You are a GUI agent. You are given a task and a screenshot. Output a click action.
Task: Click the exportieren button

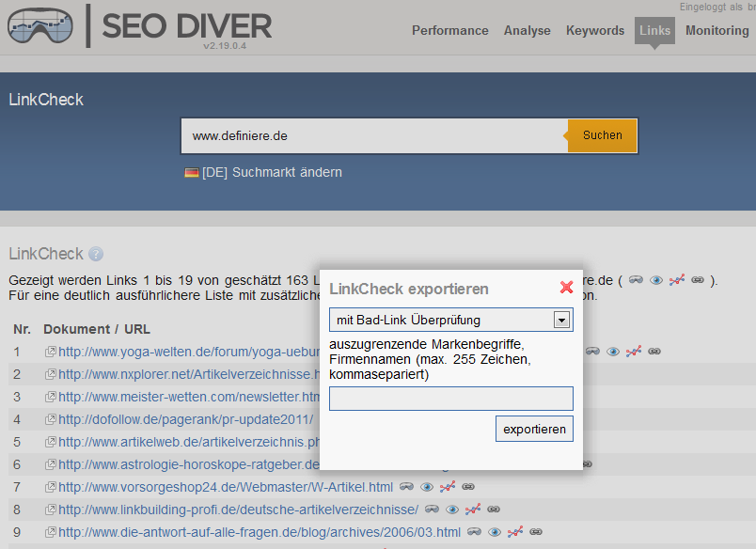pyautogui.click(x=534, y=429)
